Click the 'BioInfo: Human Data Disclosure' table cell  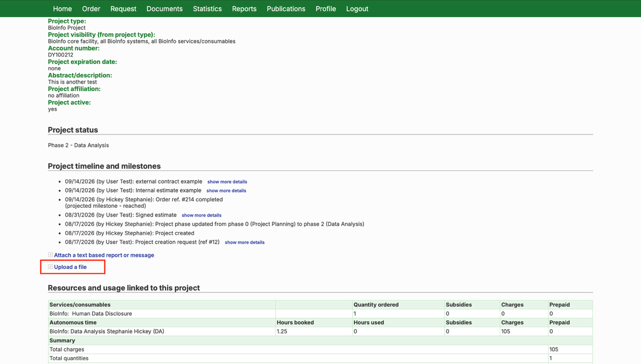[x=162, y=313]
